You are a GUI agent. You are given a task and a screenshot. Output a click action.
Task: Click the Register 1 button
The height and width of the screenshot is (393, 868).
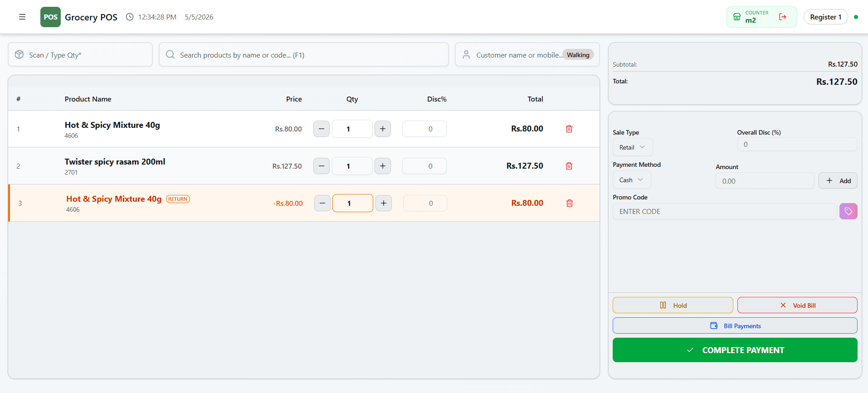coord(825,17)
